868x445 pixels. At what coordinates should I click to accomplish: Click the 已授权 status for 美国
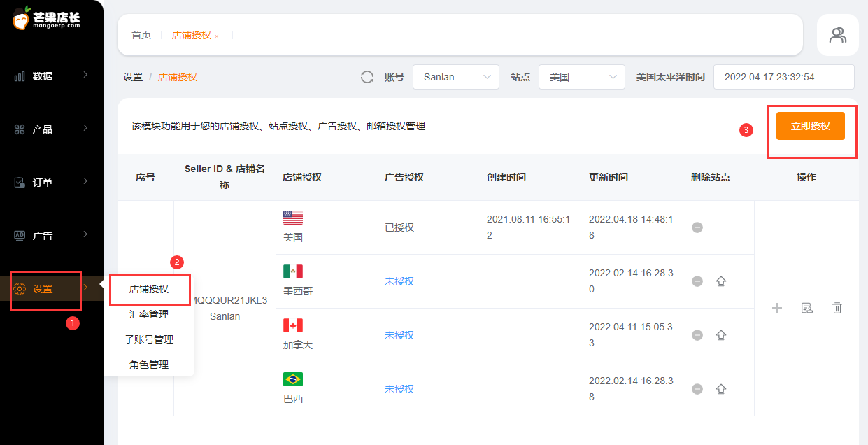point(399,227)
